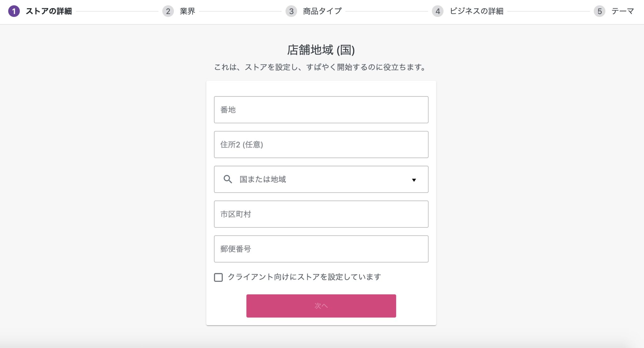644x348 pixels.
Task: Click the step 2 number circle
Action: (168, 11)
